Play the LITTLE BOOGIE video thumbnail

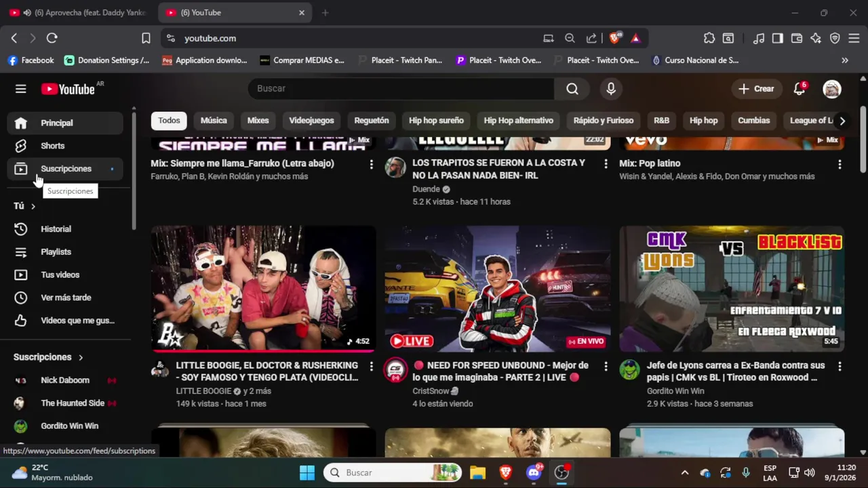tap(263, 289)
